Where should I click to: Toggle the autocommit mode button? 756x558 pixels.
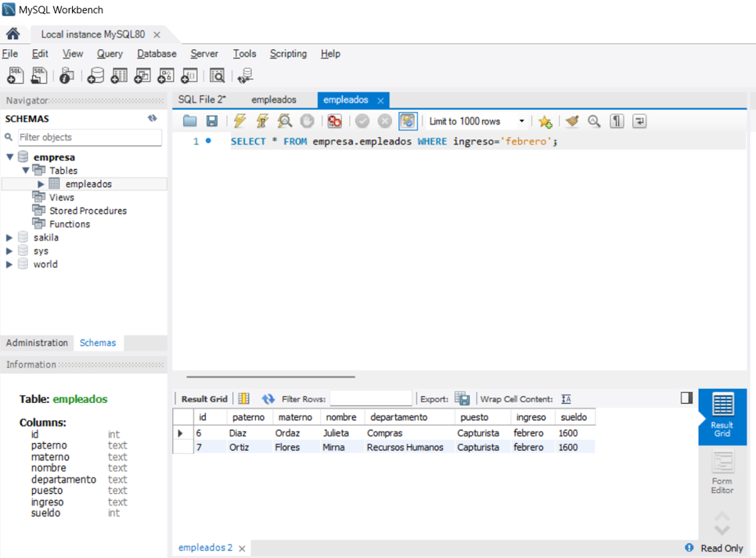point(408,121)
